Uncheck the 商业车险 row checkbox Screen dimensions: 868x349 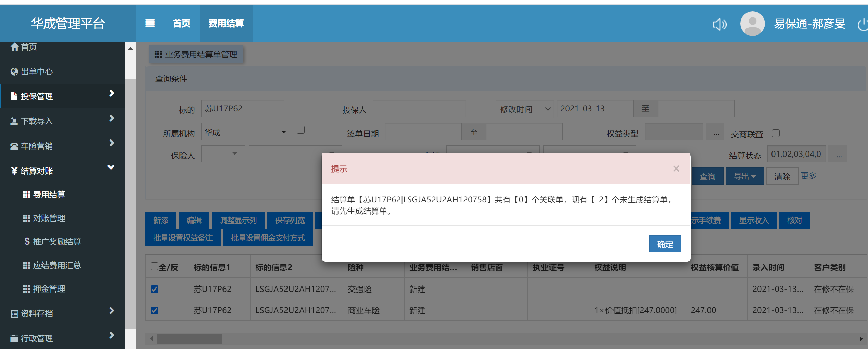tap(154, 310)
